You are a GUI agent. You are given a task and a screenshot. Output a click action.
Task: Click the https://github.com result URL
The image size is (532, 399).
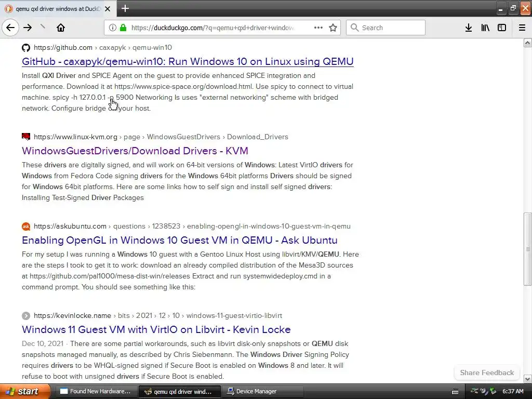click(x=63, y=47)
